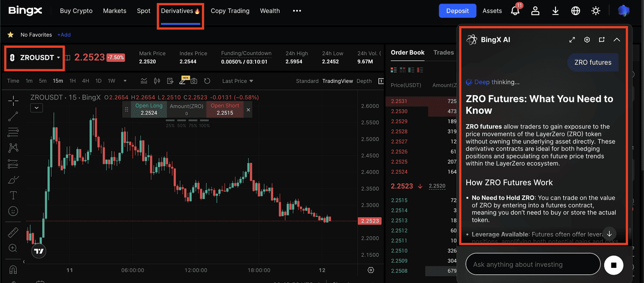Open the Derivatives menu
This screenshot has width=644, height=283.
[180, 11]
